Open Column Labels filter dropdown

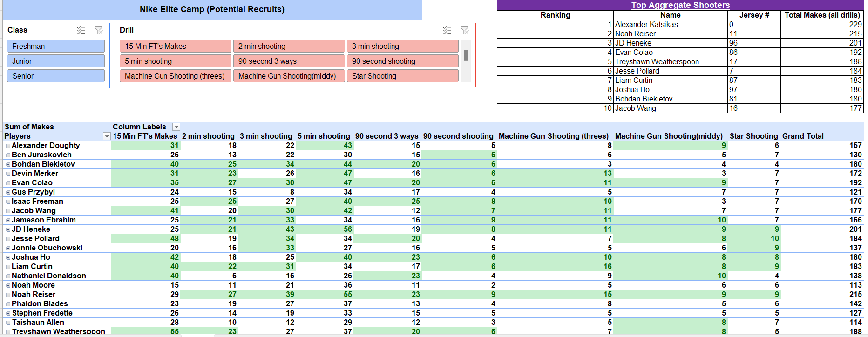176,127
